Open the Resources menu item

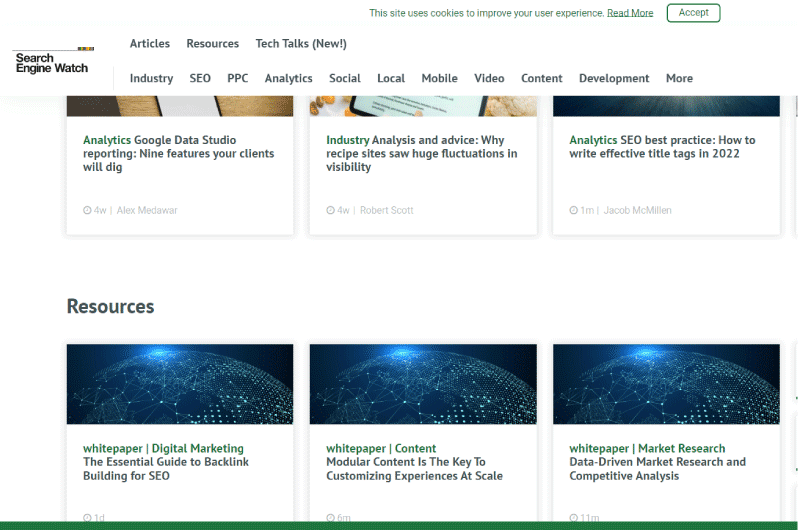(x=212, y=44)
